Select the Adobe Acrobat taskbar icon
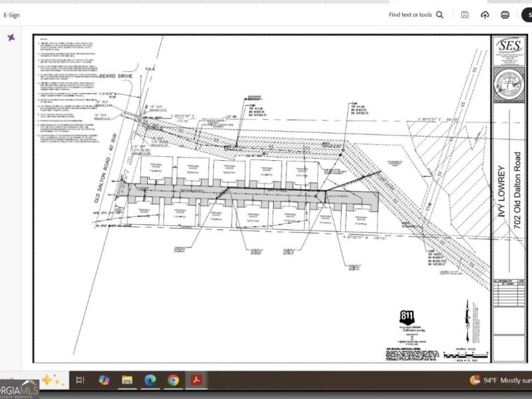The width and height of the screenshot is (532, 399). click(196, 380)
